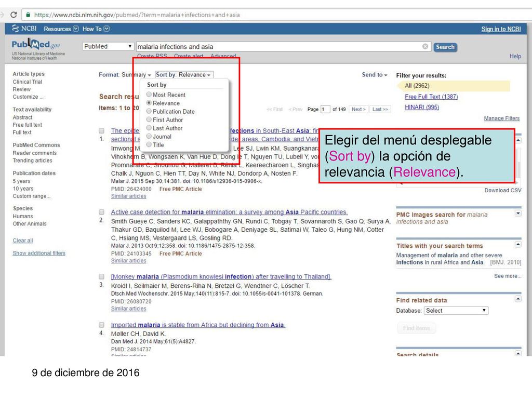
Task: Click the Page number input box
Action: pyautogui.click(x=325, y=109)
